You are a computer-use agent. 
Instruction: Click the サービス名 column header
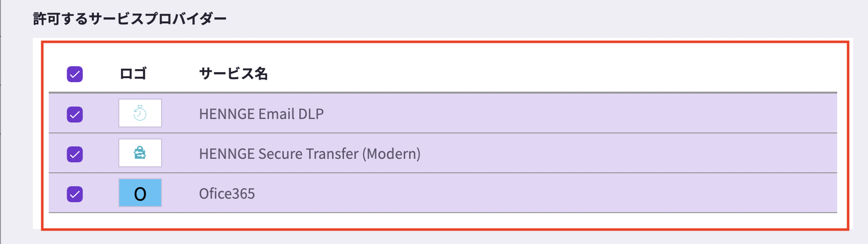(234, 74)
